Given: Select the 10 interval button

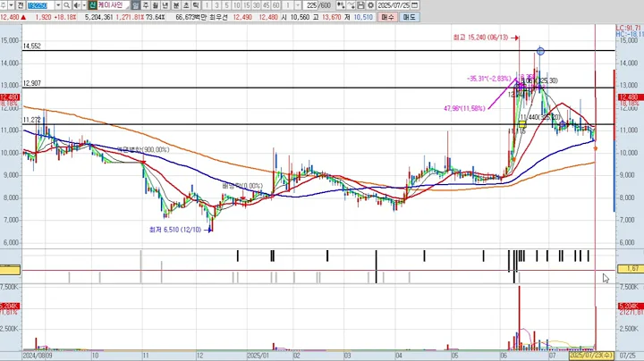Looking at the screenshot, I should [x=236, y=5].
